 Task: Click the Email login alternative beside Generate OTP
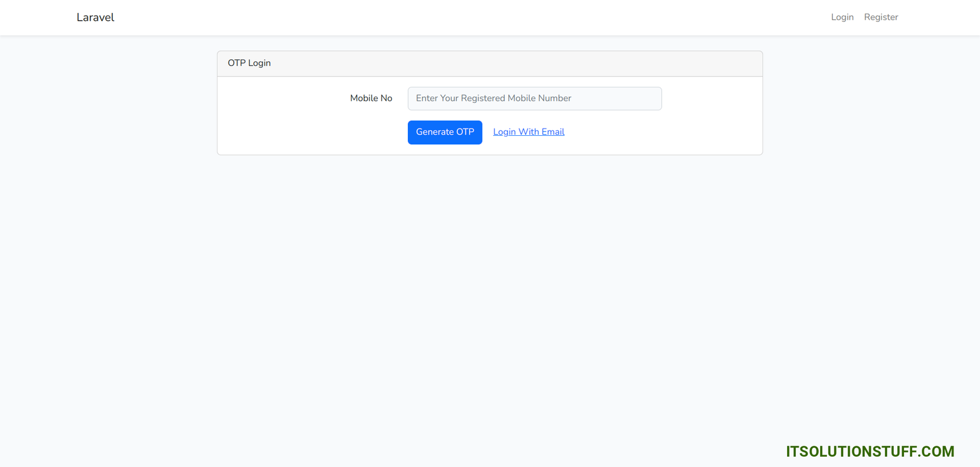tap(529, 132)
